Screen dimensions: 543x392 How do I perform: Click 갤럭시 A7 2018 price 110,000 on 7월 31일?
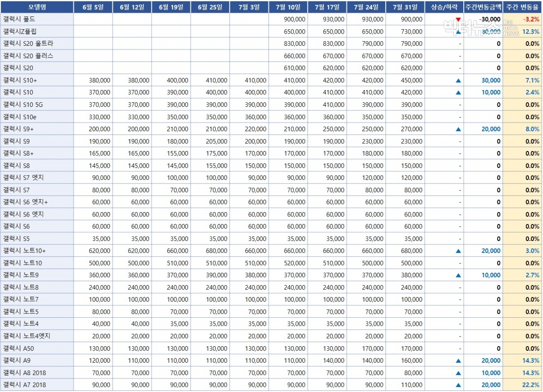(x=411, y=385)
